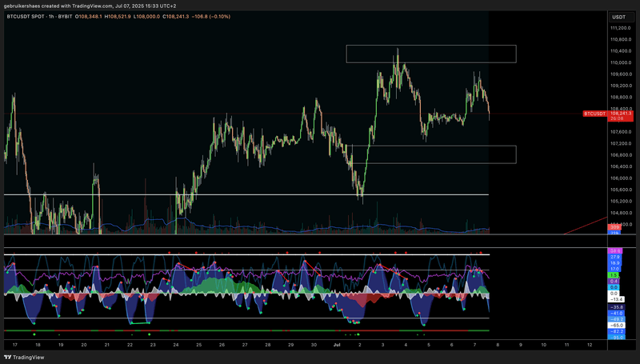This screenshot has height=364, width=640.
Task: Click the red BTCUSDT price line label
Action: coord(595,114)
